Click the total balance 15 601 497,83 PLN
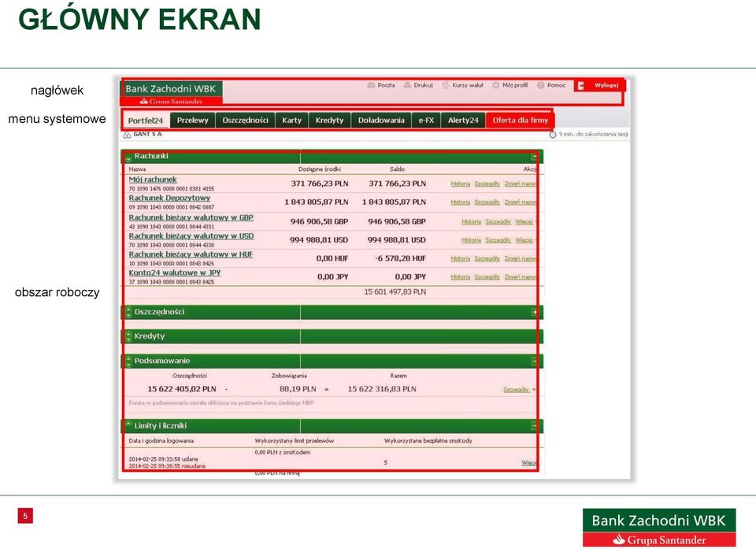 click(395, 292)
